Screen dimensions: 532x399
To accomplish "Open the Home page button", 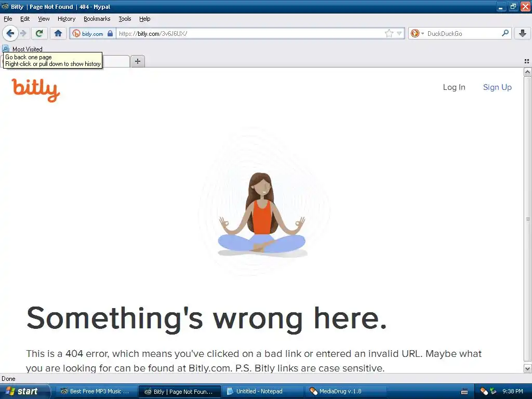I will [58, 33].
